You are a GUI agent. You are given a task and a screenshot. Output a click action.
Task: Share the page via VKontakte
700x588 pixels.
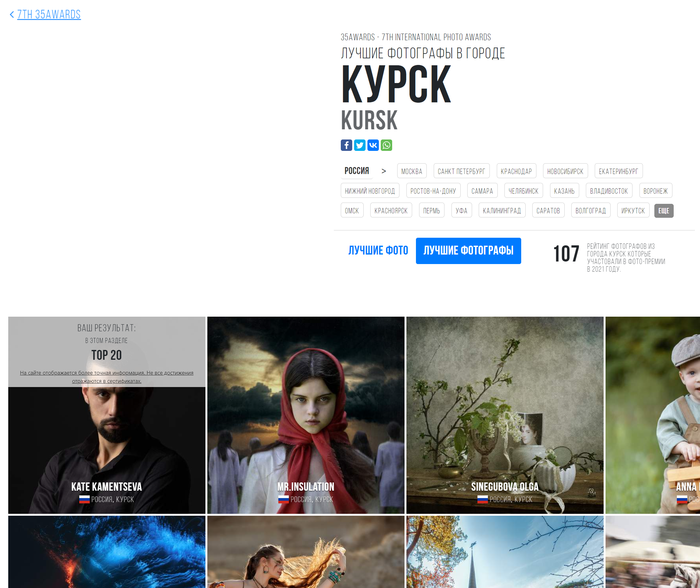(373, 145)
